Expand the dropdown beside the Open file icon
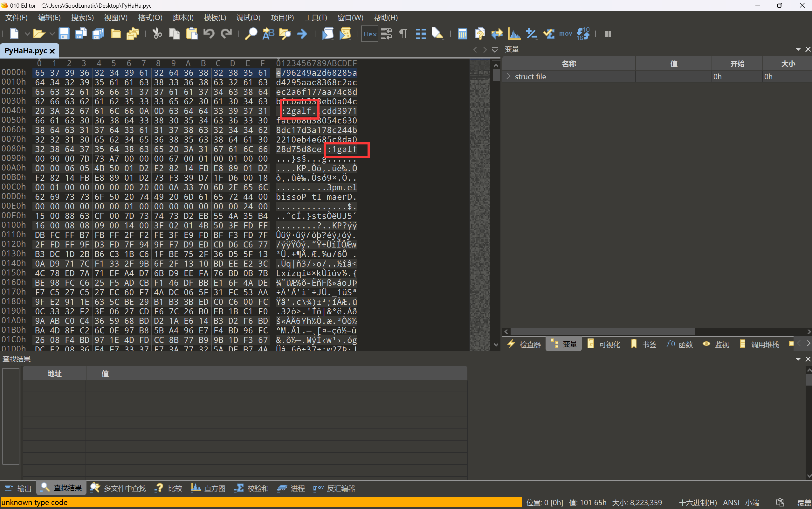 52,34
